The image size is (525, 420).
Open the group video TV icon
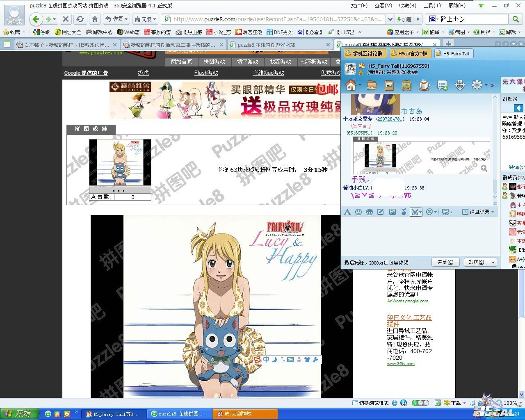[x=406, y=85]
